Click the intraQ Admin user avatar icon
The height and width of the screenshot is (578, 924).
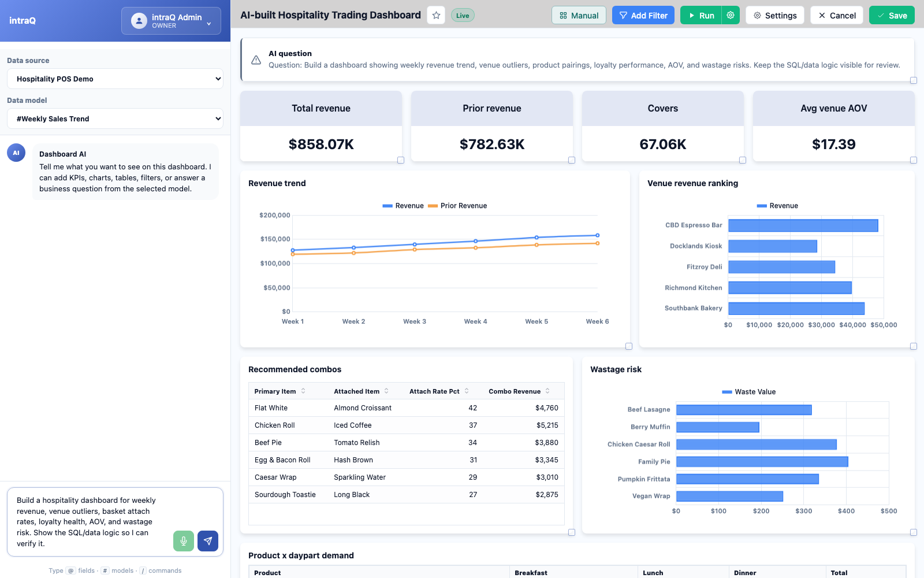point(139,21)
